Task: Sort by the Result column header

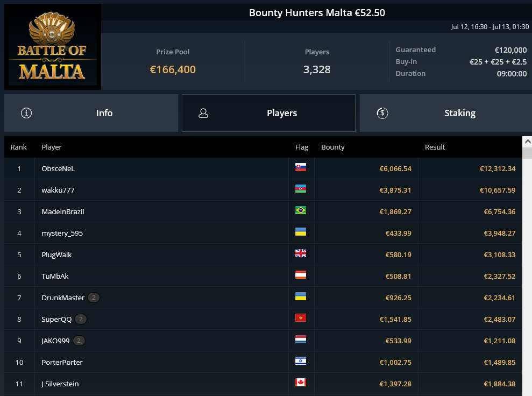Action: [x=435, y=147]
